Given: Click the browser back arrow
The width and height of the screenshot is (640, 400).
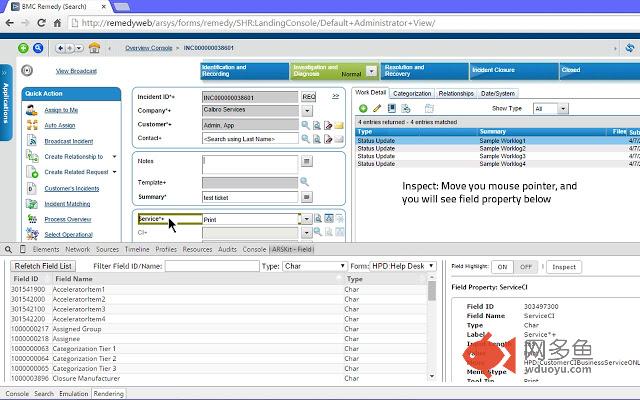Looking at the screenshot, I should (9, 23).
